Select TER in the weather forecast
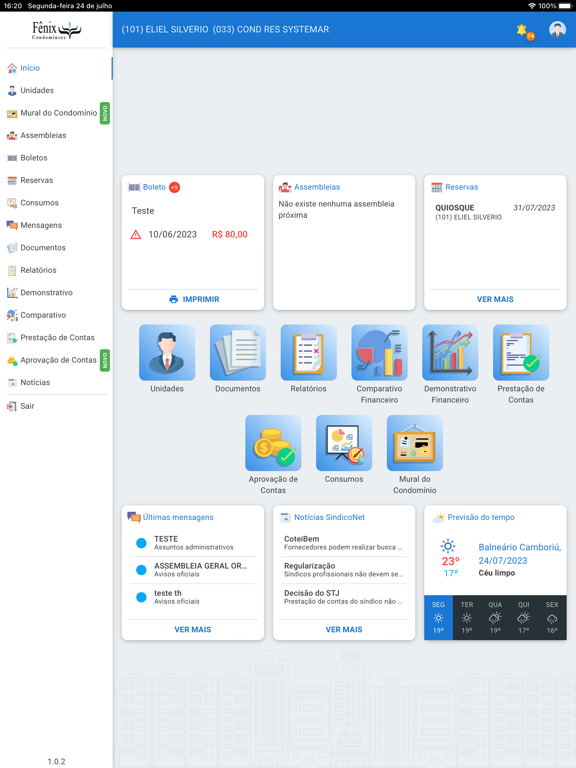The image size is (576, 768). pyautogui.click(x=467, y=617)
